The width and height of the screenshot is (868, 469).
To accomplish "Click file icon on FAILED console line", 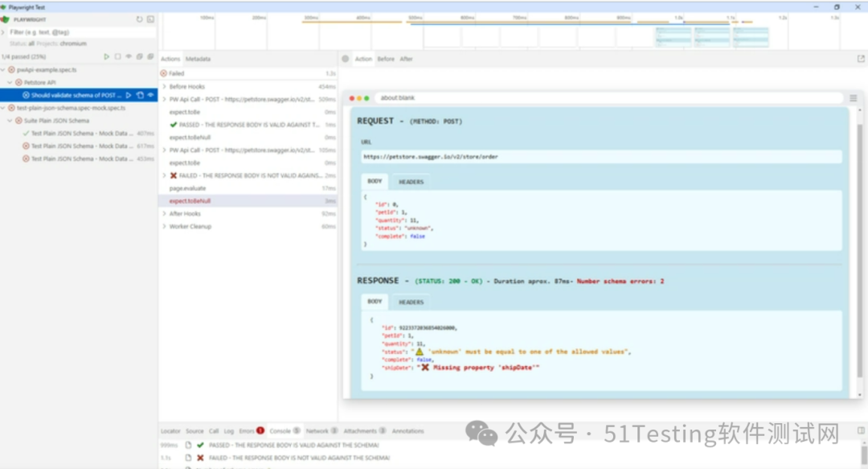I will pos(188,458).
